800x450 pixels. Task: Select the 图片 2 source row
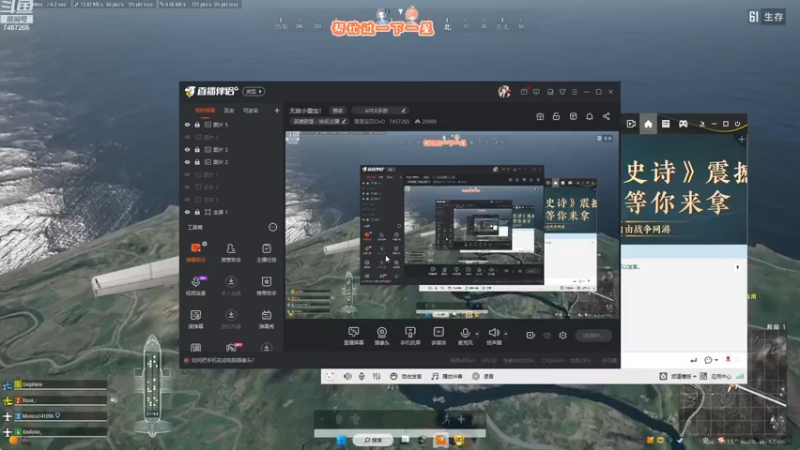[232, 162]
